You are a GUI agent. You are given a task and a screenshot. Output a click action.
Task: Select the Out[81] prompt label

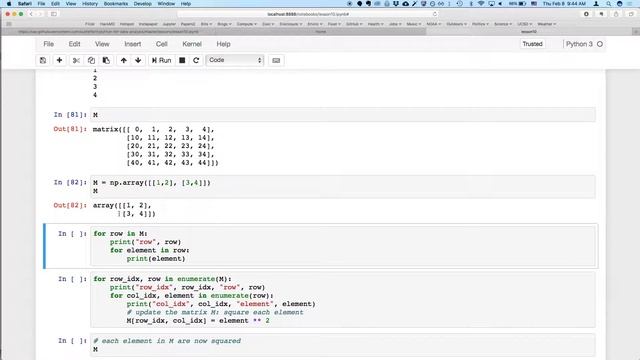click(70, 129)
